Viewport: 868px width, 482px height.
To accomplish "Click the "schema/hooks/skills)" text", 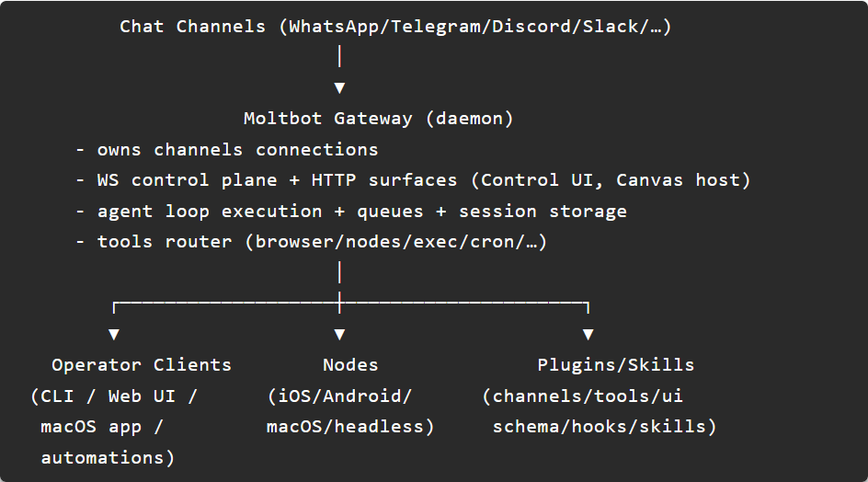I will (604, 427).
